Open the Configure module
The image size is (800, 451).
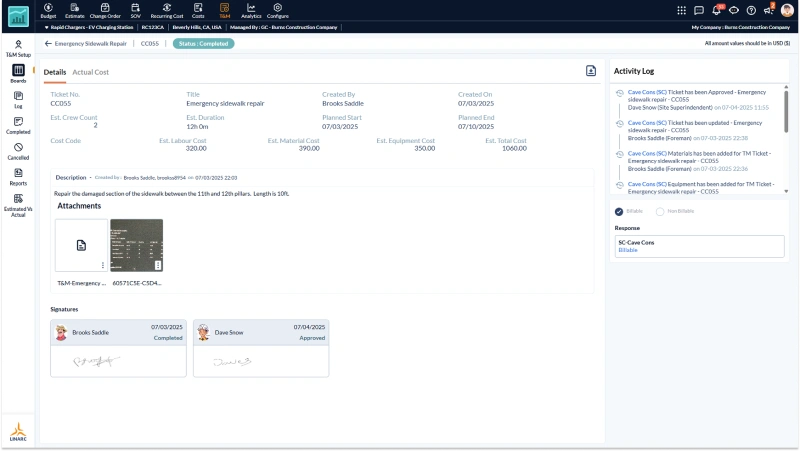278,11
